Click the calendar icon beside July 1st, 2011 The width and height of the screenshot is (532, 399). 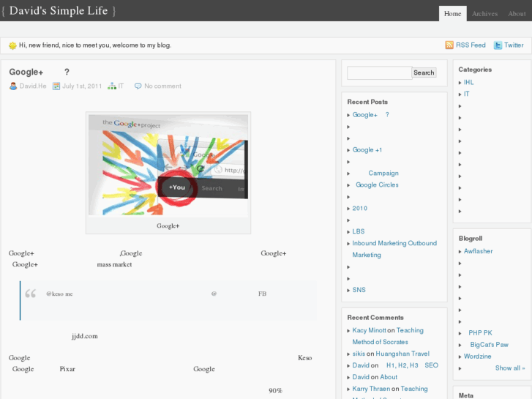click(56, 86)
